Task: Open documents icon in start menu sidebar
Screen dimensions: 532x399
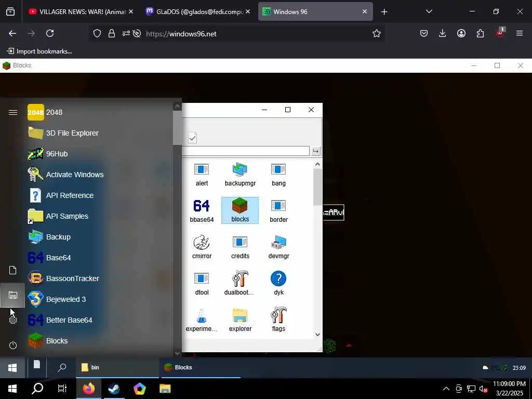Action: 12,270
